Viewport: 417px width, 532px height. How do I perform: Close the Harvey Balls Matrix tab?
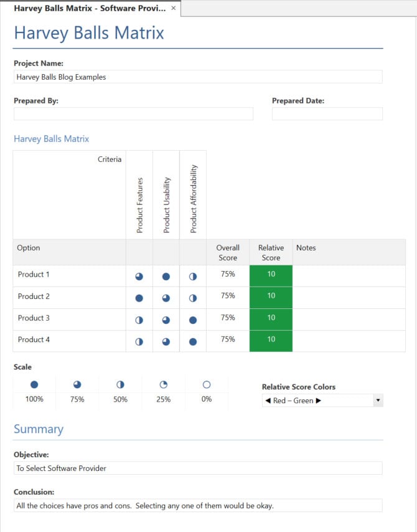tap(174, 8)
